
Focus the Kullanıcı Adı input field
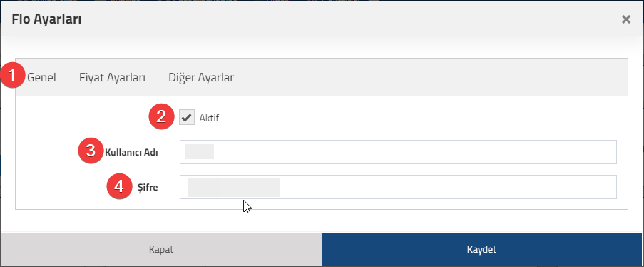[x=398, y=152]
